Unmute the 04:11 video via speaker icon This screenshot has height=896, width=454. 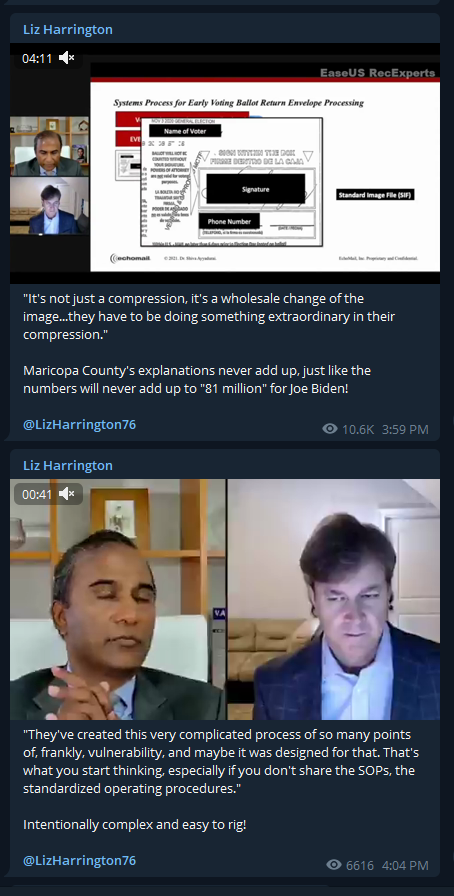click(67, 58)
